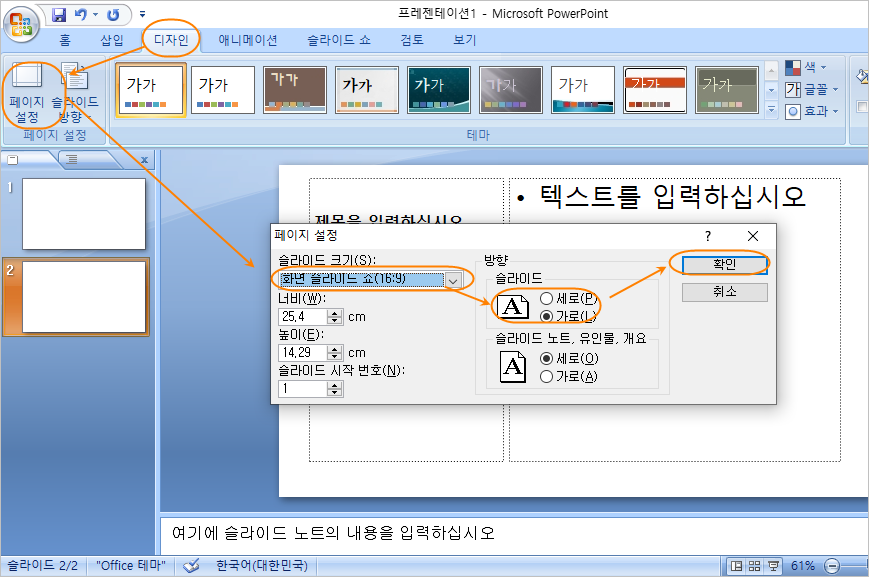Screen dimensions: 869x577
Task: Start slide show from status bar icon
Action: point(773,566)
